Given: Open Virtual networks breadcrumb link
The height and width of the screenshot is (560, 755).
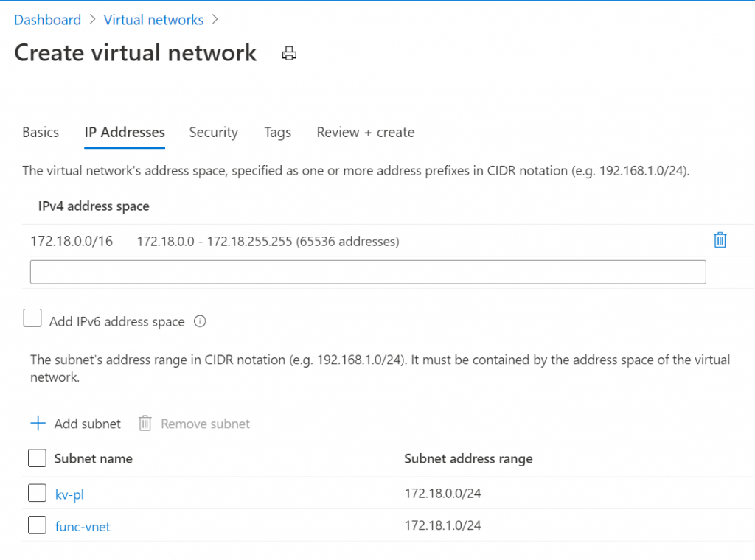Looking at the screenshot, I should 153,20.
